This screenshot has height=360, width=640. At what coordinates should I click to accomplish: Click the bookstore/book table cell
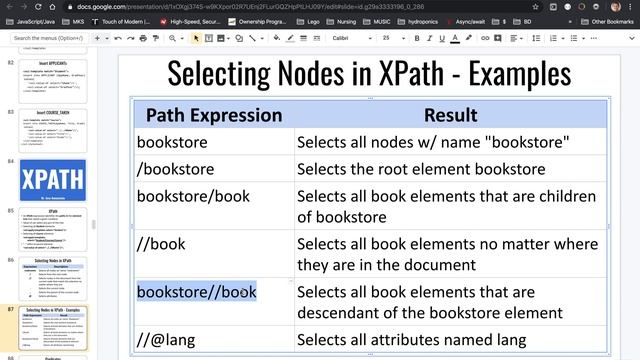[x=214, y=206]
